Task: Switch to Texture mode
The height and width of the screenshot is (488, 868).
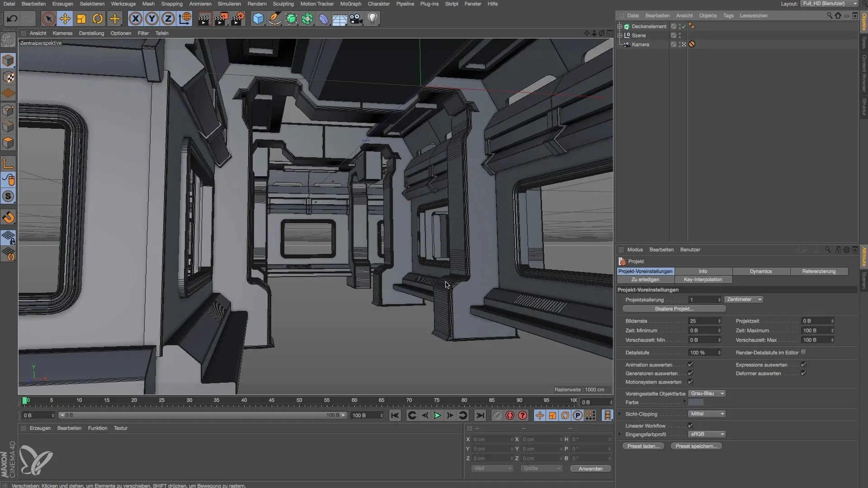Action: point(8,77)
